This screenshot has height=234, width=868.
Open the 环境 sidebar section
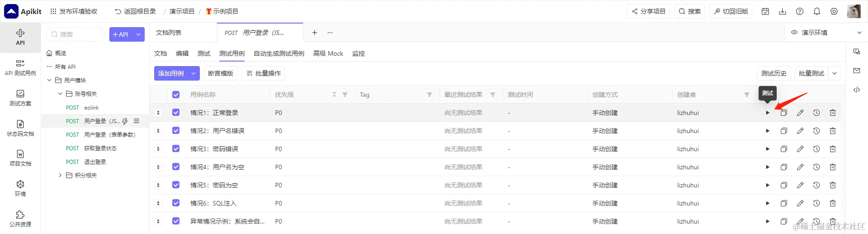tap(20, 188)
